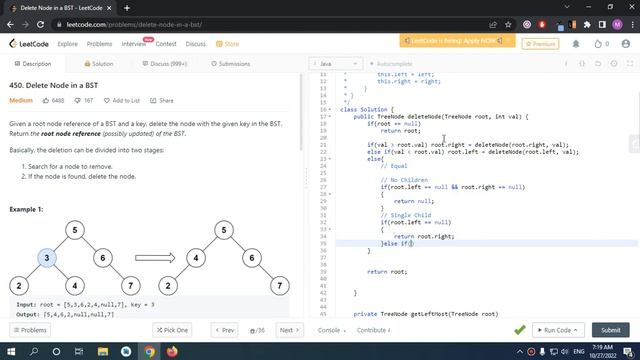Collapse the code fold at line 23
The image size is (640, 360).
click(330, 159)
